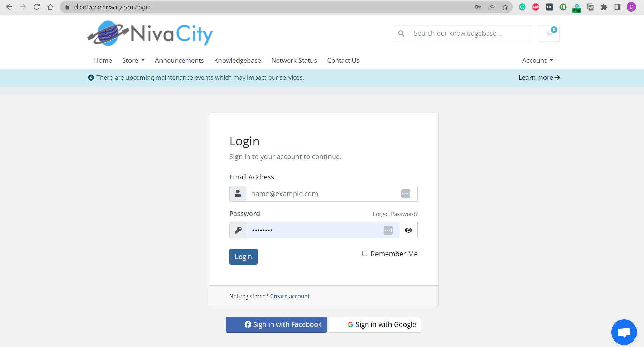Open the Adblock Plus extension
644x347 pixels.
[x=536, y=7]
